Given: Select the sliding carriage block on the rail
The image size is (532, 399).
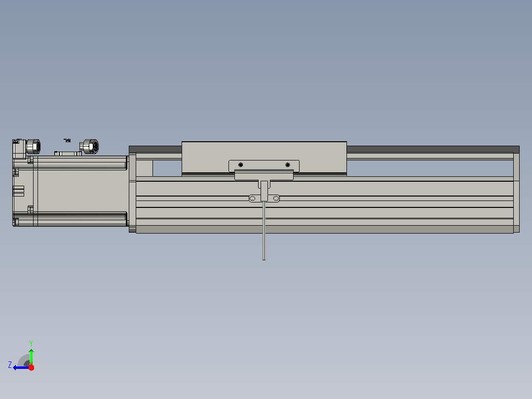Looking at the screenshot, I should [x=264, y=158].
